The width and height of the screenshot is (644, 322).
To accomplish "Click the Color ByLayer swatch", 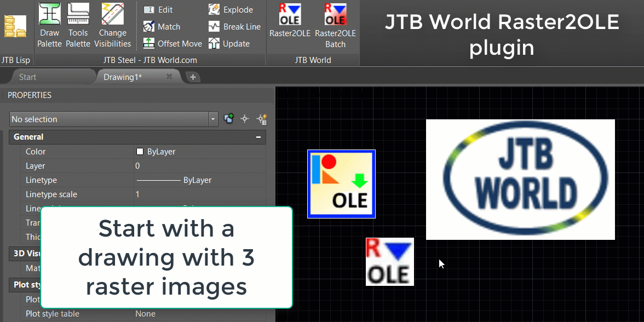I will [x=140, y=152].
